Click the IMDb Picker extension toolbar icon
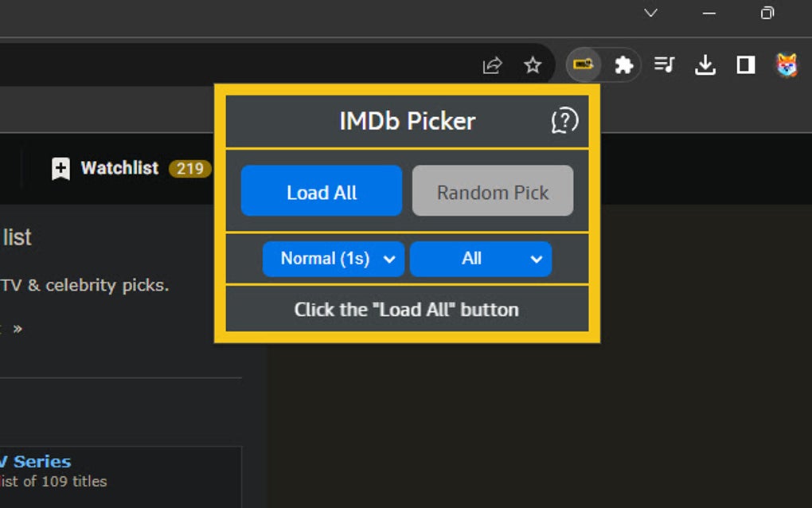This screenshot has height=508, width=812. point(584,64)
